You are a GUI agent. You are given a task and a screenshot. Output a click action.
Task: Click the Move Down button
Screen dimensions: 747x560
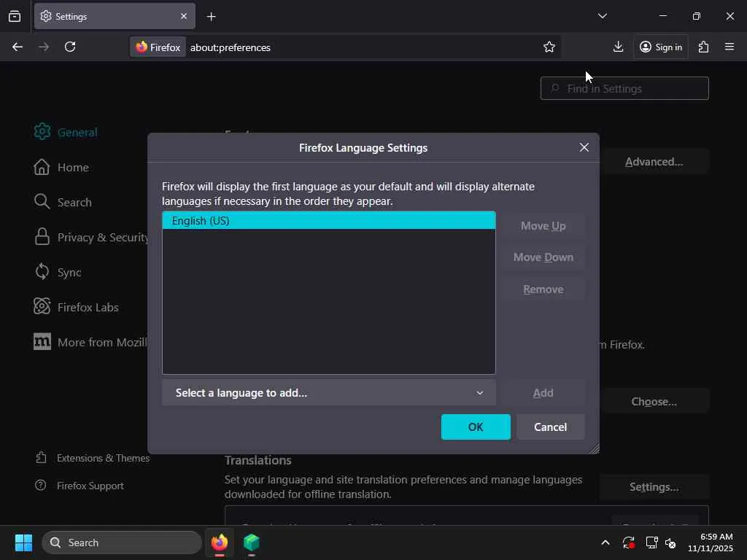tap(543, 257)
